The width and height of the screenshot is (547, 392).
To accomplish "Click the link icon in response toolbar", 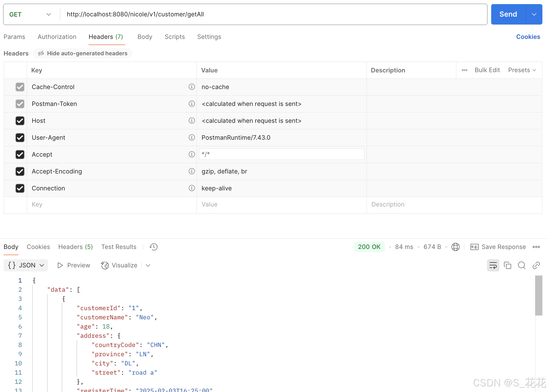I will click(536, 265).
